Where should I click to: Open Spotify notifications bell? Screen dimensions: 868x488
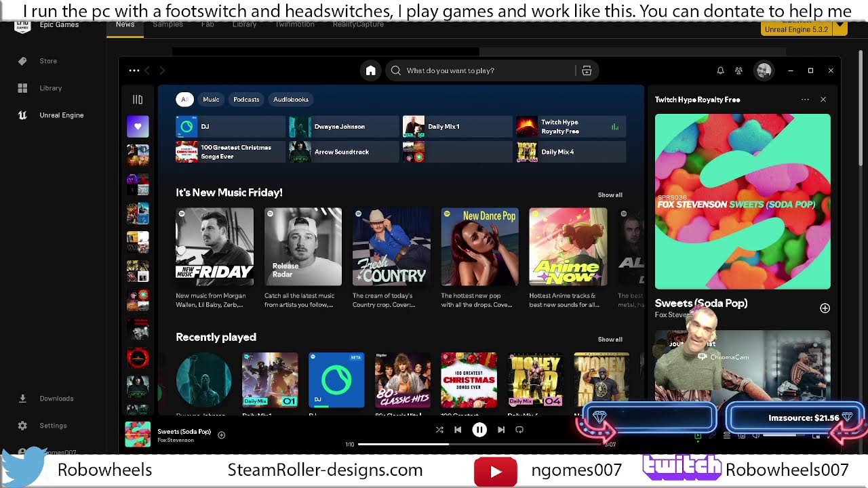pos(720,70)
